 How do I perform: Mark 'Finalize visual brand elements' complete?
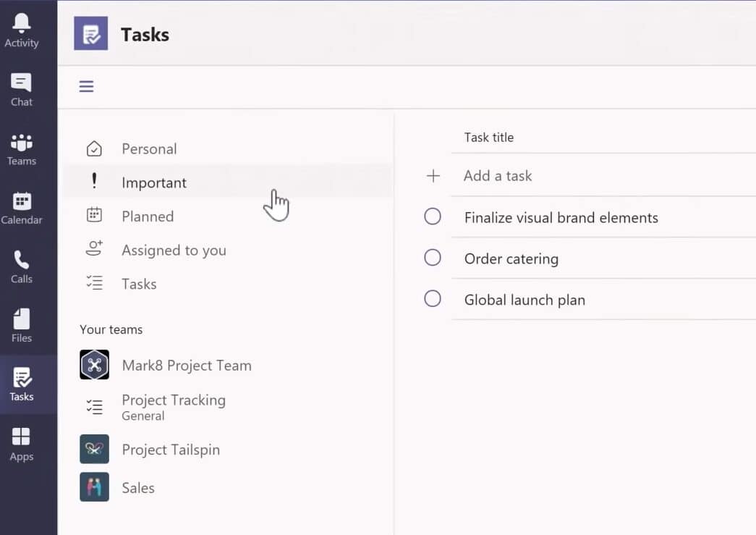click(433, 216)
